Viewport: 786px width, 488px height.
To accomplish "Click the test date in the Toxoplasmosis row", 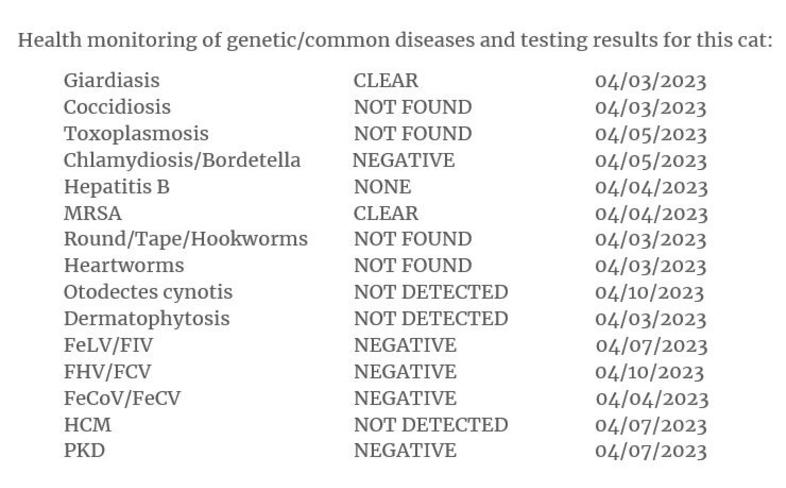I will pyautogui.click(x=650, y=134).
